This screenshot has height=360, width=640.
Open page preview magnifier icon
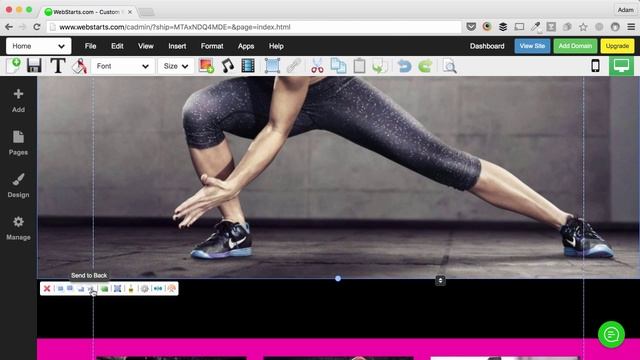point(449,66)
